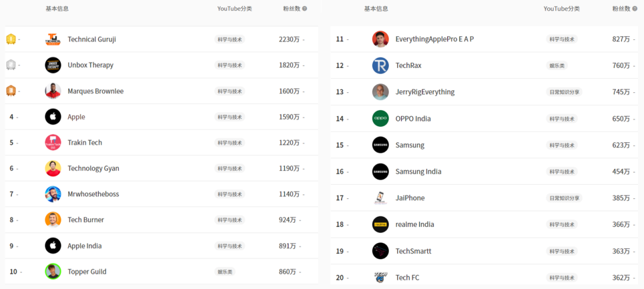Click the Apple logo avatar in row 4

53,117
